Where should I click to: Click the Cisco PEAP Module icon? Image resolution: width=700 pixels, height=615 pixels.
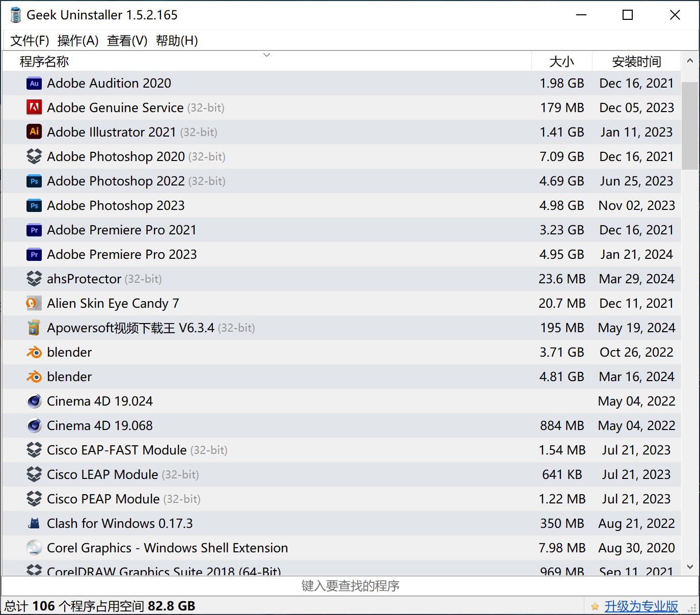tap(34, 499)
